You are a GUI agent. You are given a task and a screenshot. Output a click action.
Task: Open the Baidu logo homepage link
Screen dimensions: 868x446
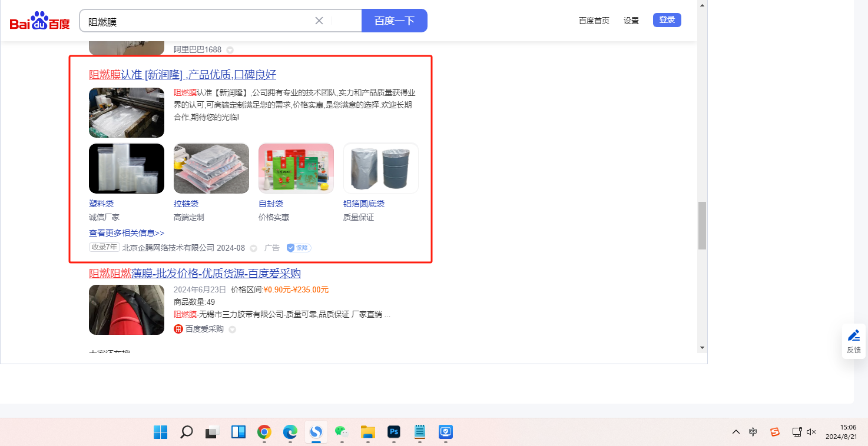click(39, 22)
